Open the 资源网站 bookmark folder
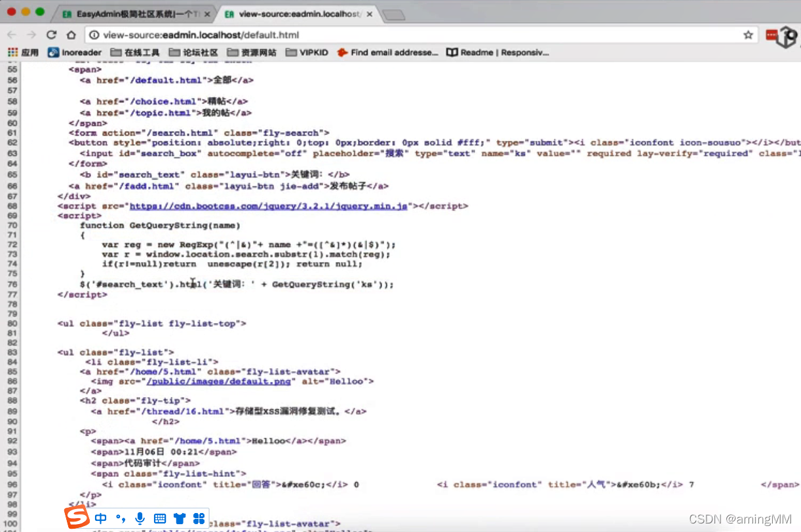This screenshot has width=801, height=532. (x=251, y=52)
